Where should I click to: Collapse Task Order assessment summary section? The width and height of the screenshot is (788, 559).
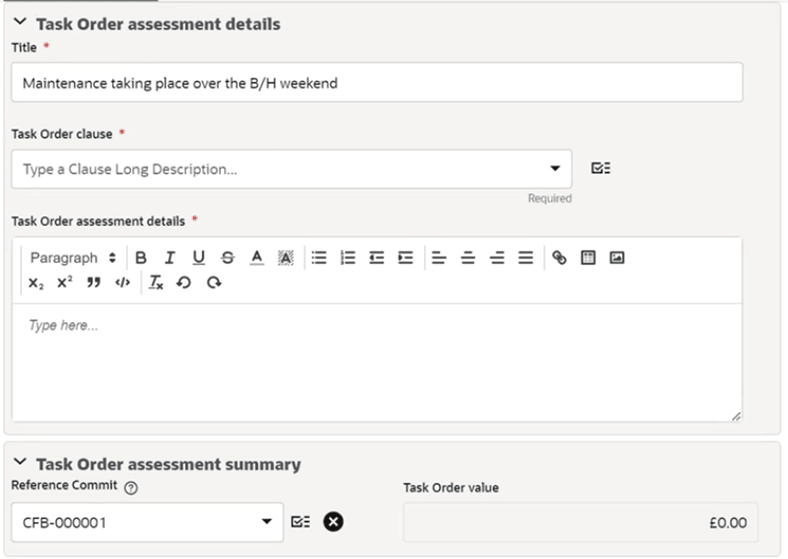click(x=20, y=461)
